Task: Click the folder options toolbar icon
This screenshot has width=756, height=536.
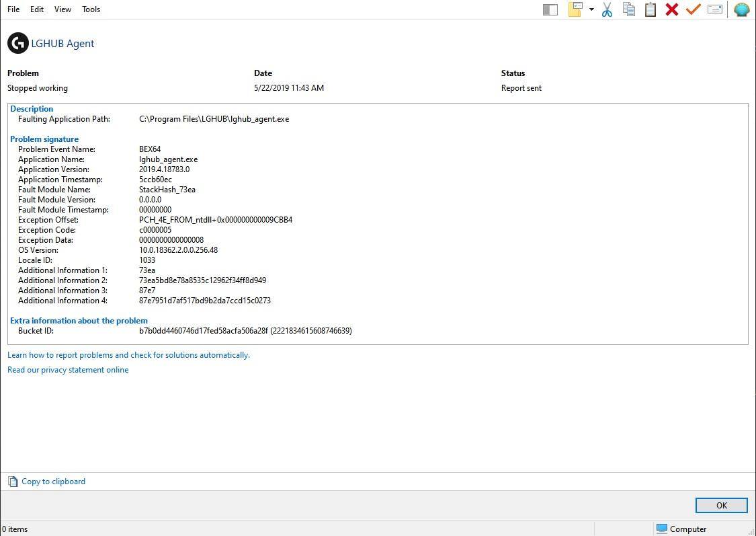Action: (x=575, y=9)
